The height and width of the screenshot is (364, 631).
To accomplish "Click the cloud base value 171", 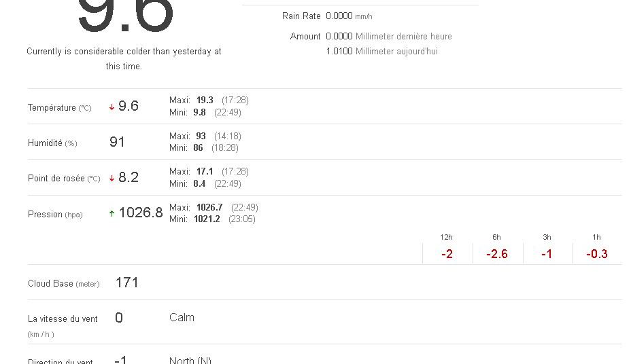I will (x=127, y=283).
